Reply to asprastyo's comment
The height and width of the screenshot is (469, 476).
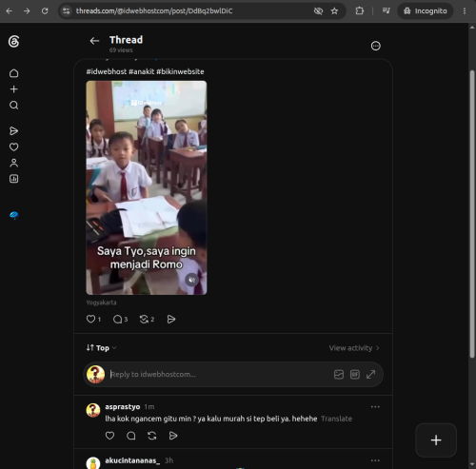[130, 436]
